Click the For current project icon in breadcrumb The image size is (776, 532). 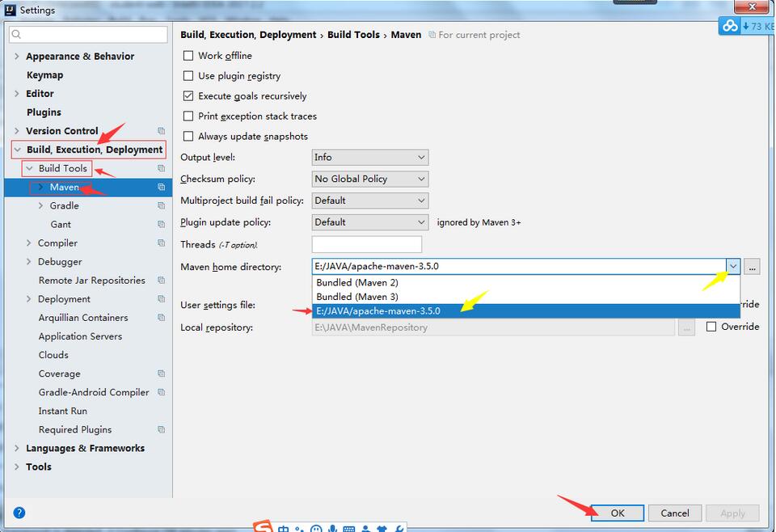coord(432,35)
